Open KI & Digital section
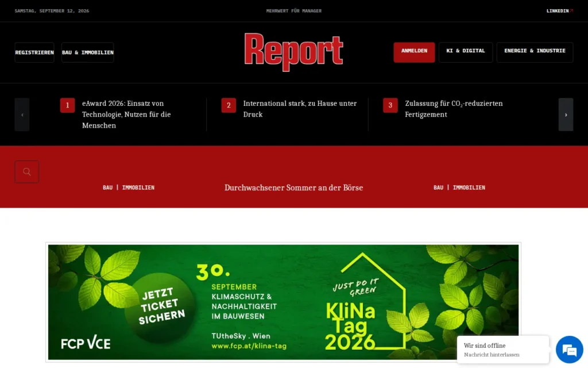The height and width of the screenshot is (368, 588). (x=465, y=52)
